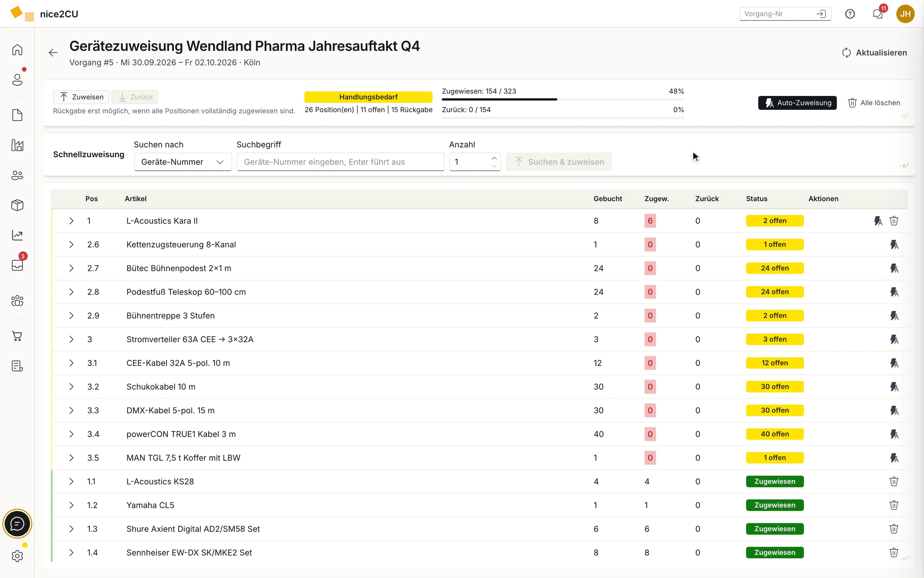Click Alle löschen
Viewport: 924px width, 578px height.
[x=874, y=103]
